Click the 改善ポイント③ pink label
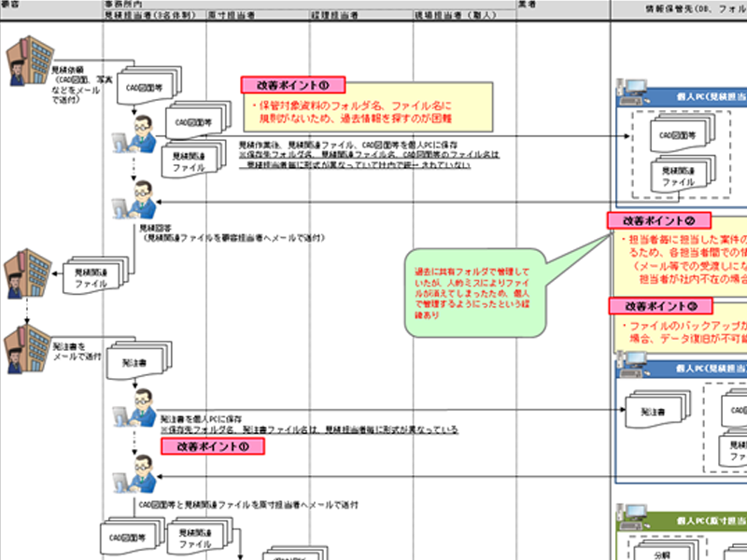Screen dimensions: 747x560 658,306
